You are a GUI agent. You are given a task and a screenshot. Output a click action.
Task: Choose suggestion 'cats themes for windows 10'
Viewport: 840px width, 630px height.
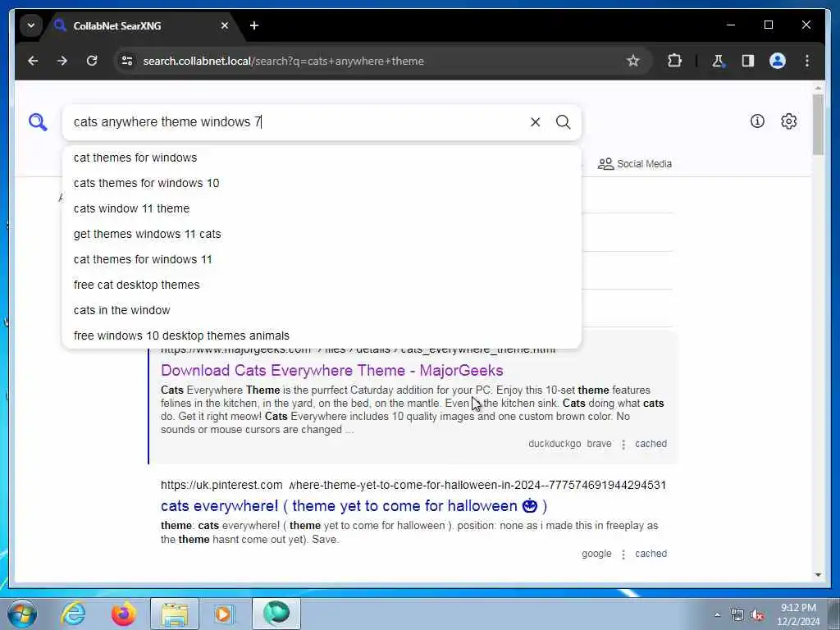(322, 183)
